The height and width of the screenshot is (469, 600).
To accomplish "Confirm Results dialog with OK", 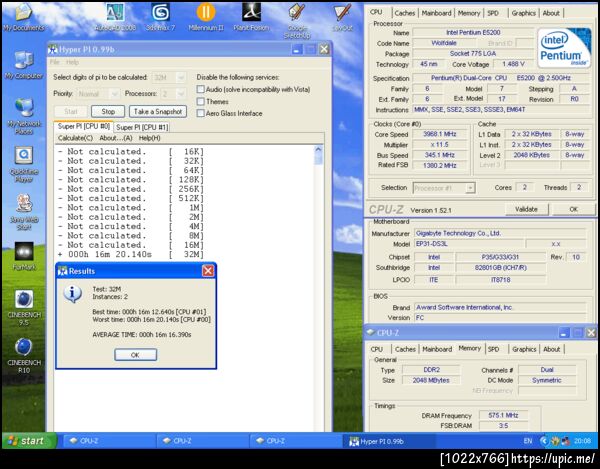I will [x=135, y=355].
